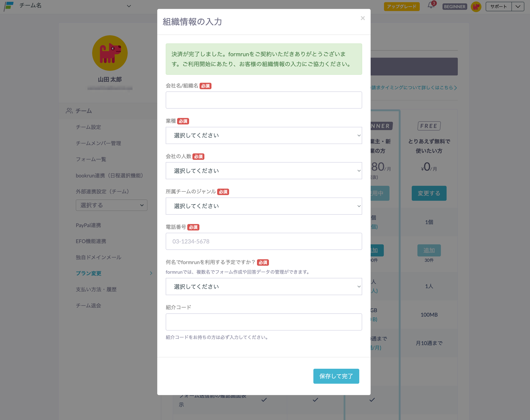Open チームメンバー管理 in sidebar
530x420 pixels.
tap(98, 143)
